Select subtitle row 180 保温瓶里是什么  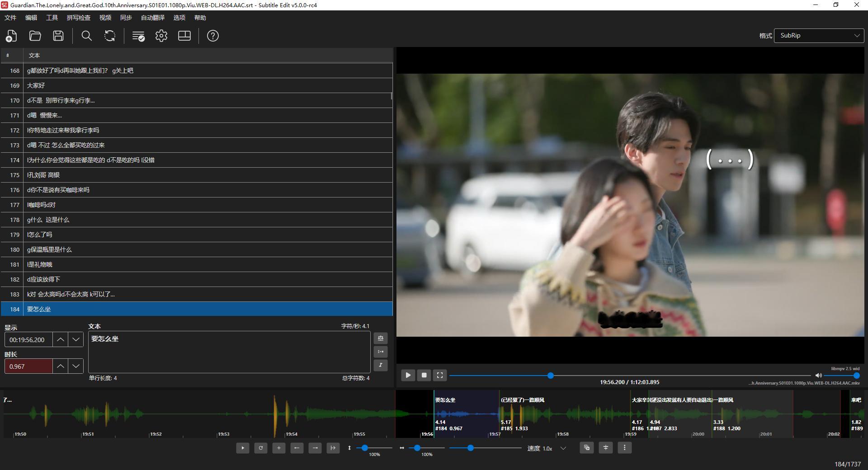pos(197,249)
